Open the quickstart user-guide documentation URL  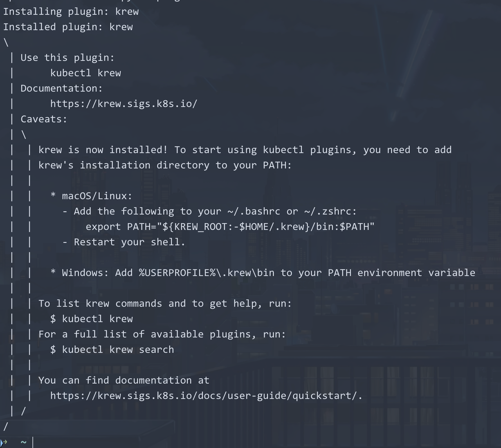(206, 396)
